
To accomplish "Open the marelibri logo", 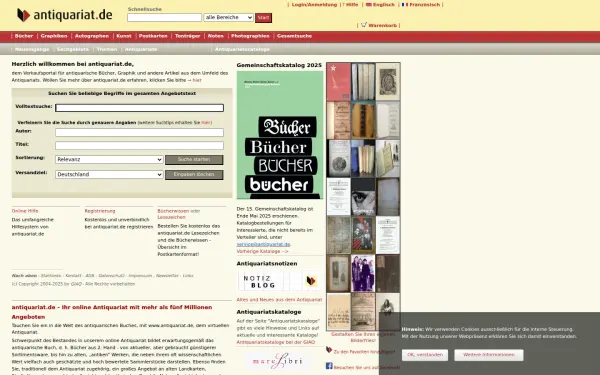I will 278,361.
